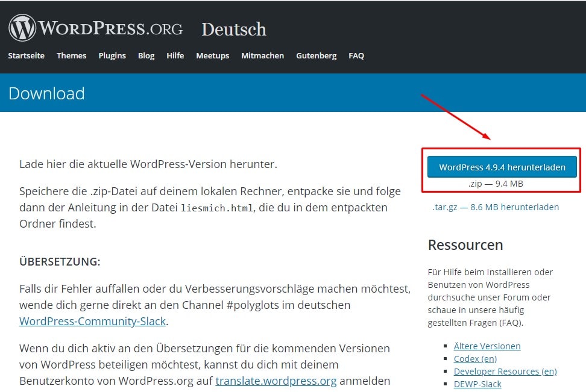Go to the Themes page

click(71, 55)
